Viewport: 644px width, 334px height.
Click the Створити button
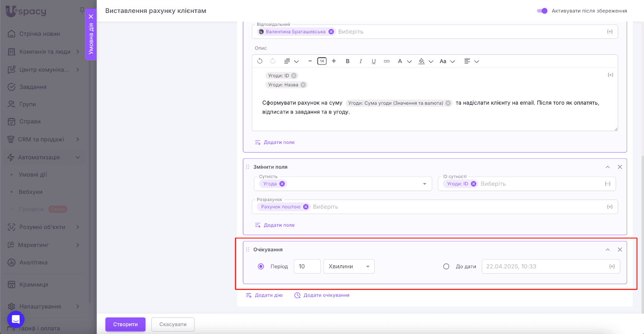pyautogui.click(x=125, y=324)
